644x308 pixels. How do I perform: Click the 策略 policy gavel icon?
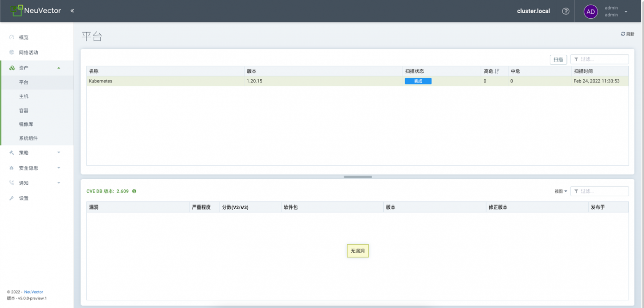(12, 152)
